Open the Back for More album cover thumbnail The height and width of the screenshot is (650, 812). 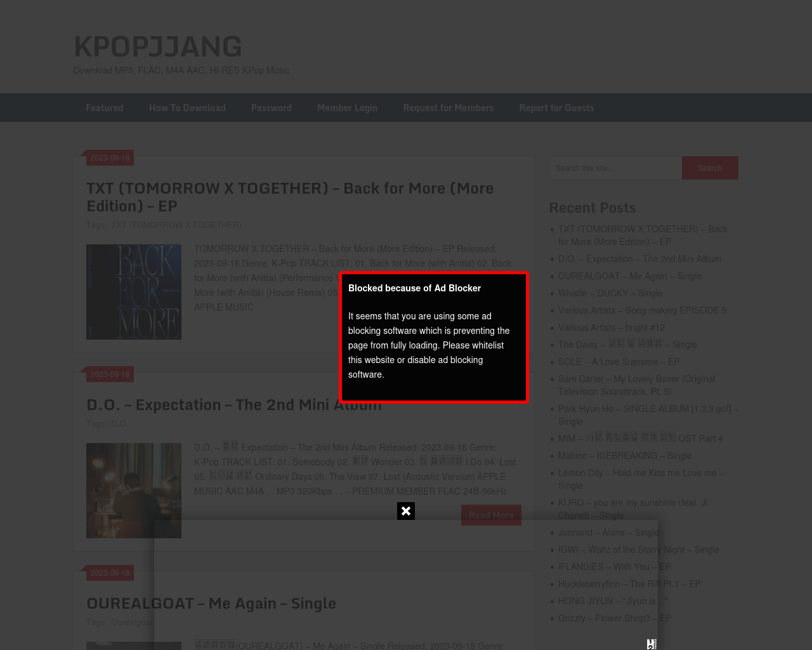pyautogui.click(x=134, y=292)
